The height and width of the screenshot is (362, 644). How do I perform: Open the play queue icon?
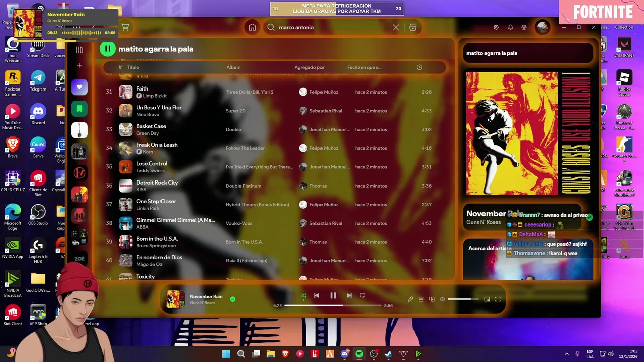pyautogui.click(x=421, y=299)
